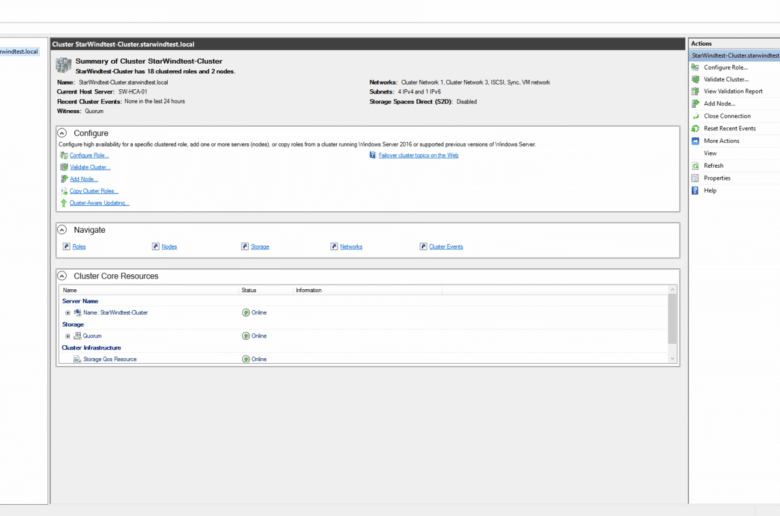Image resolution: width=780 pixels, height=516 pixels.
Task: Click the Configure Role icon in Actions pane
Action: pos(695,67)
